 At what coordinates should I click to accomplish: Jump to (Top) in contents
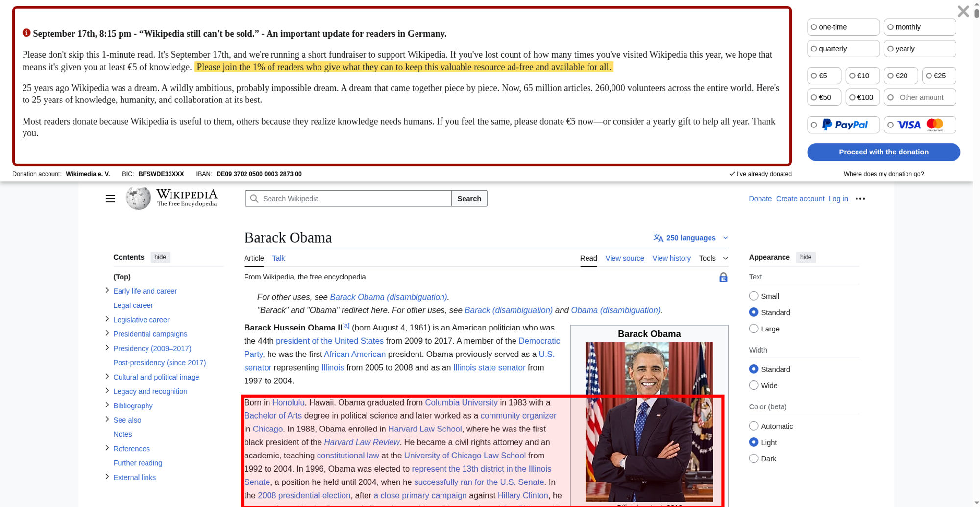click(x=122, y=277)
